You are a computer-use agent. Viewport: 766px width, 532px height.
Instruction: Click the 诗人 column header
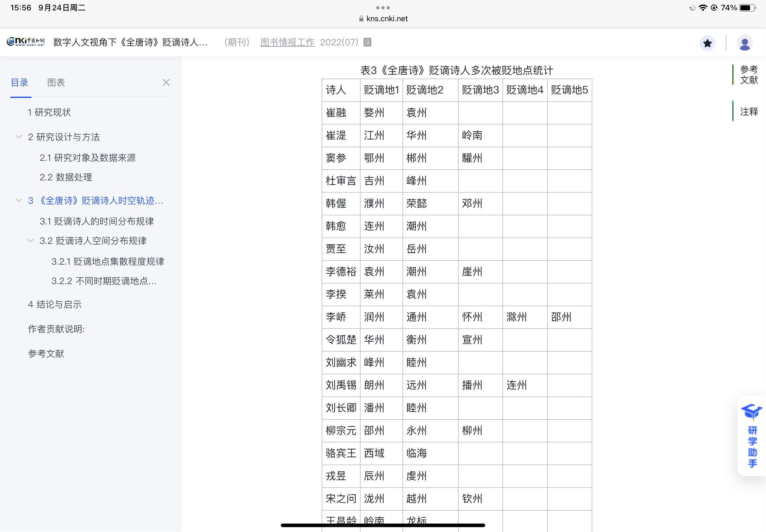341,90
